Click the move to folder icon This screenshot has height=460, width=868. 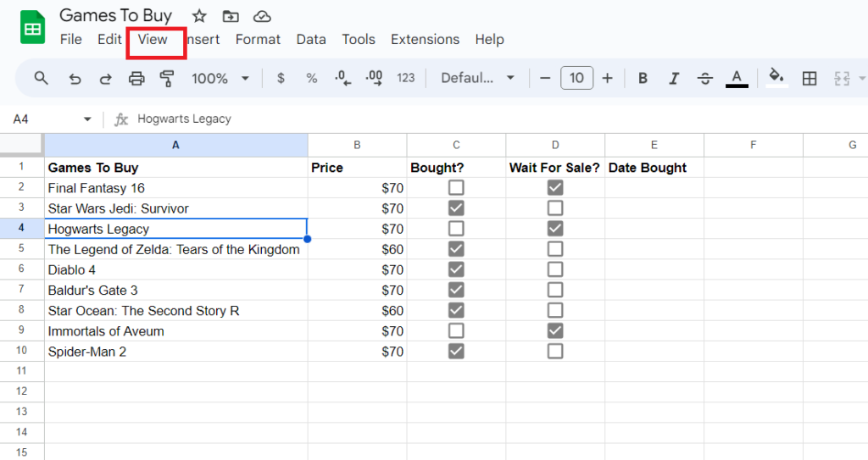click(231, 16)
